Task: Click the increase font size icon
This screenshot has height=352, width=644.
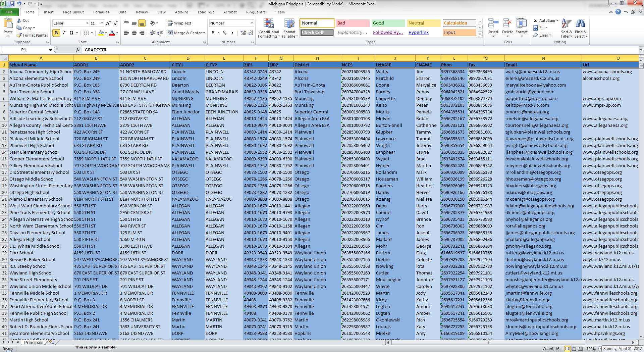Action: click(108, 23)
